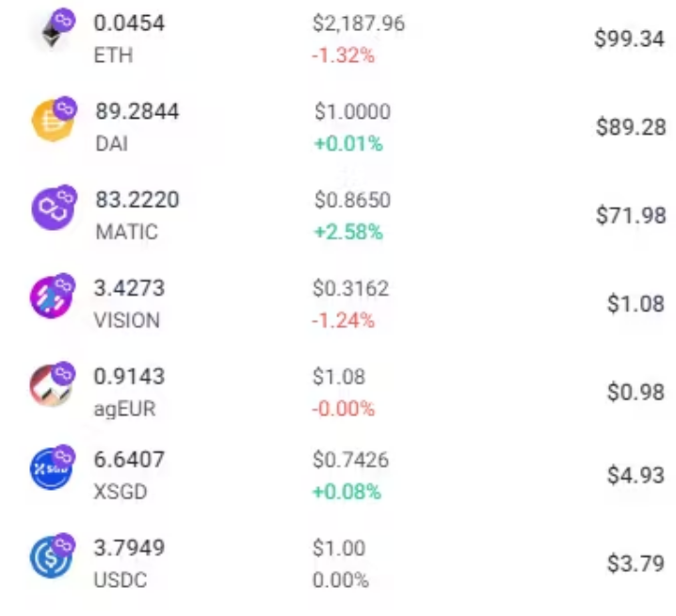The height and width of the screenshot is (616, 676).
Task: Click the $99.34 ETH total value
Action: coord(630,39)
